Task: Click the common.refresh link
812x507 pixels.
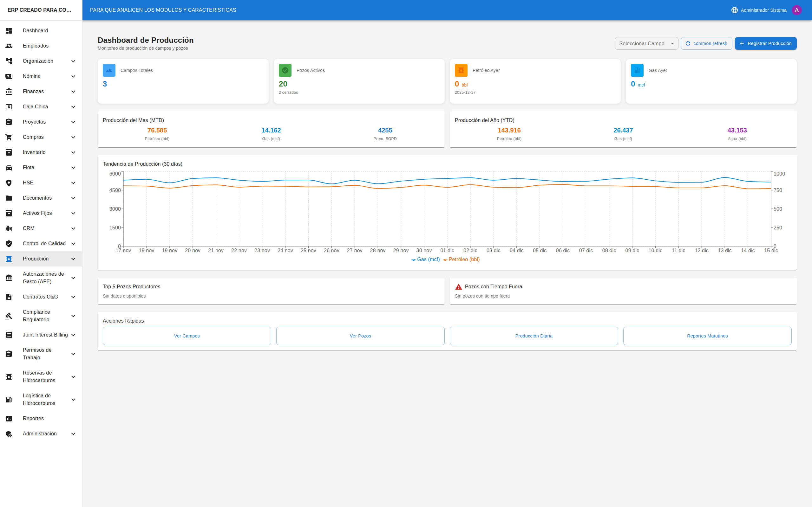Action: (x=706, y=43)
